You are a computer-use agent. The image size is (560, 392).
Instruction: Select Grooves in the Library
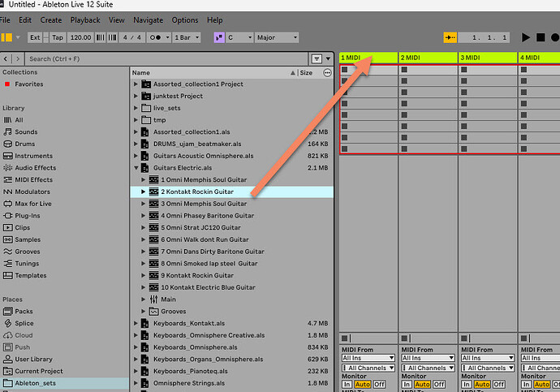click(x=27, y=252)
